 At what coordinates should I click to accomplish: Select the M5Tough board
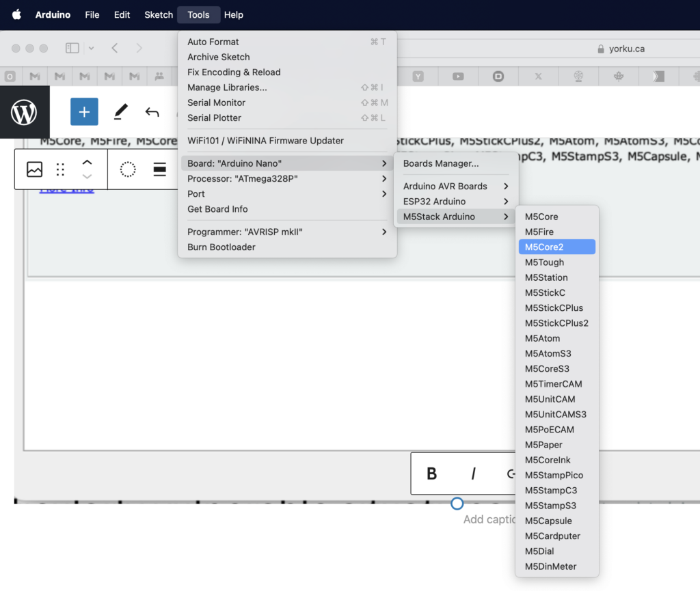point(556,262)
